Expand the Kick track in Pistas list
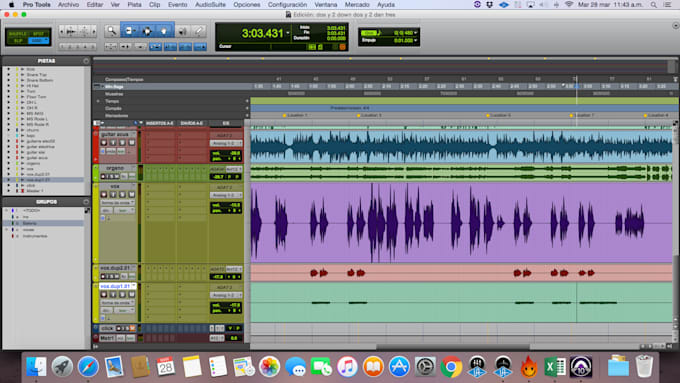The height and width of the screenshot is (383, 680). click(8, 69)
